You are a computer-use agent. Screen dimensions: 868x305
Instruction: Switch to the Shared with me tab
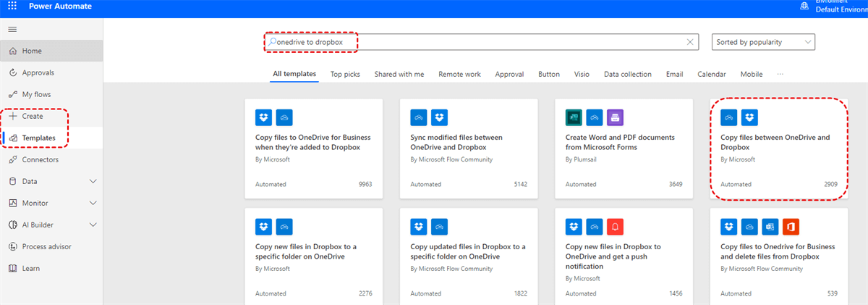(399, 74)
